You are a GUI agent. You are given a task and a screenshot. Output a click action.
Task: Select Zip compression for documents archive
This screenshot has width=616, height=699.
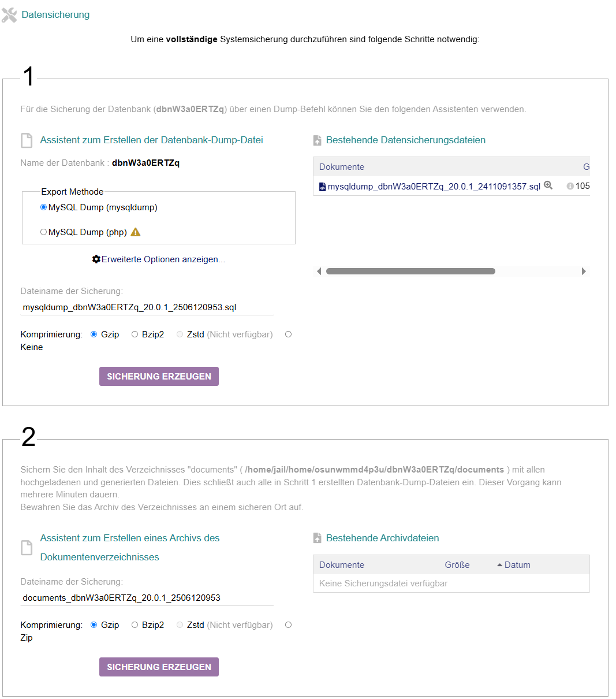tap(288, 625)
